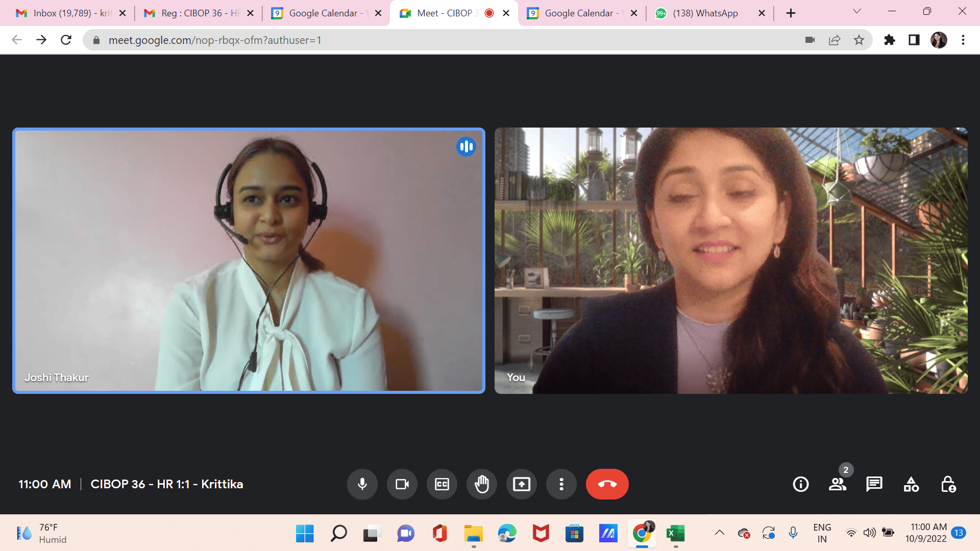Open taskbar microphone in-use indicator
The width and height of the screenshot is (980, 551).
[793, 533]
